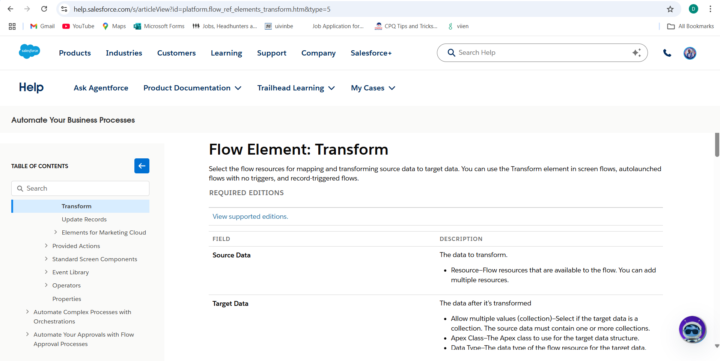Viewport: 720px width, 361px height.
Task: Click the Help heading link
Action: [31, 87]
